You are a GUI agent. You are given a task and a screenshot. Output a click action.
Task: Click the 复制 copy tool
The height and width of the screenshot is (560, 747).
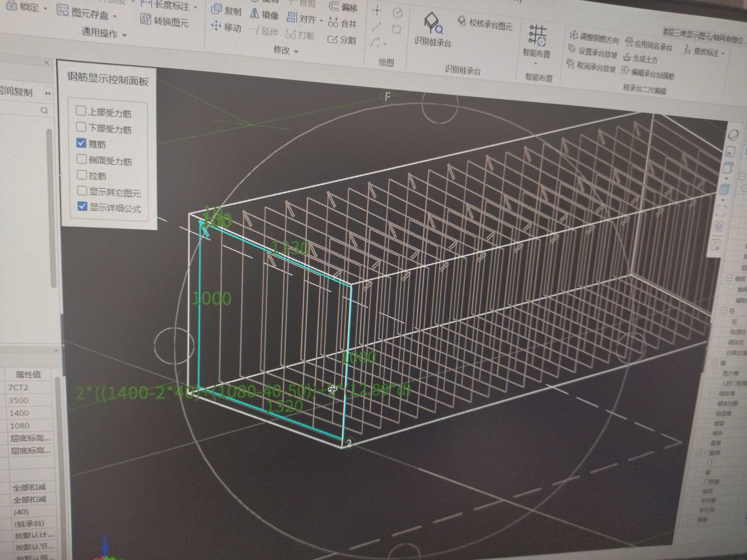226,10
